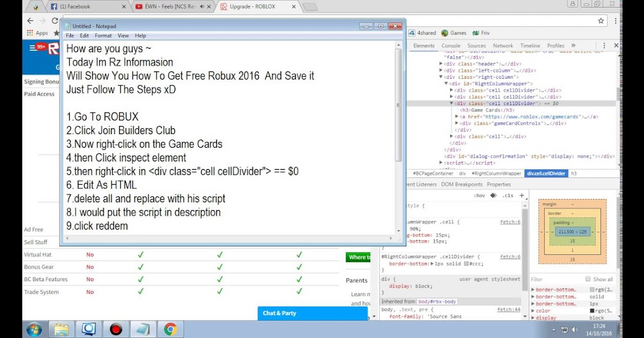Screen dimensions: 644x338
Task: Click the red recorder taskbar icon
Action: click(116, 329)
